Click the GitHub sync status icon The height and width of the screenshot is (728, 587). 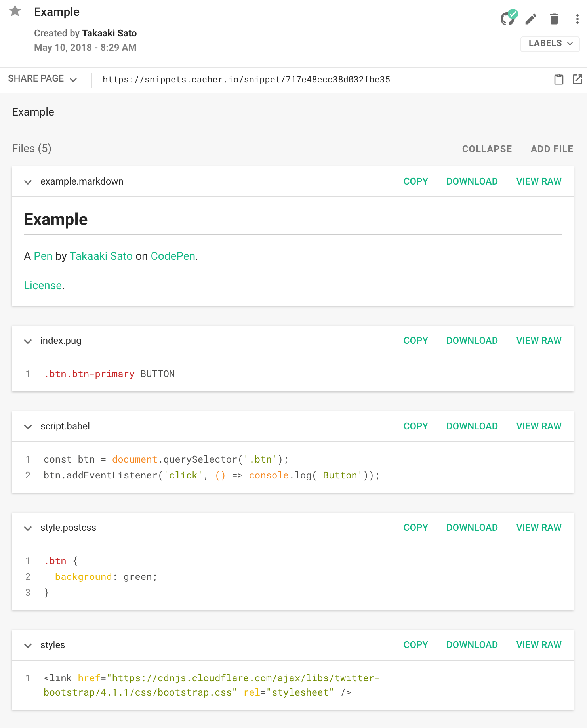[x=508, y=18]
